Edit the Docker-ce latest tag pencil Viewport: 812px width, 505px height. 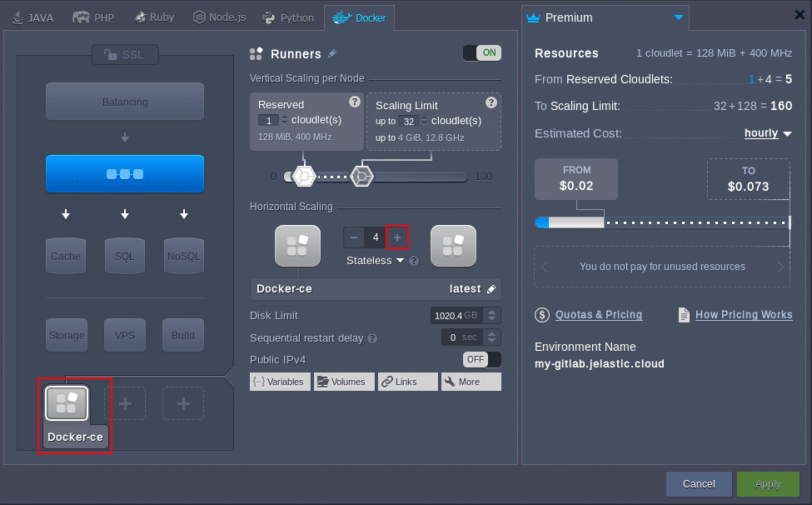[x=491, y=289]
